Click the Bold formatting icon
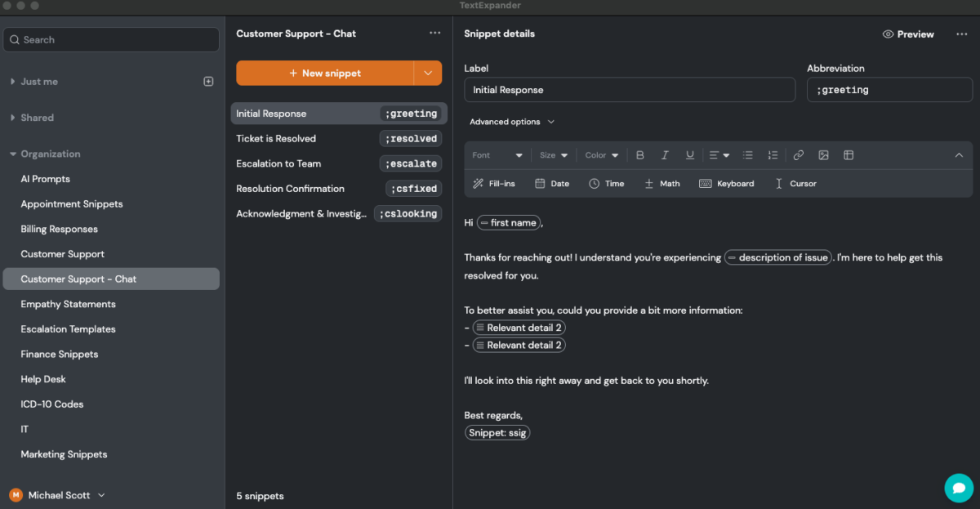The image size is (980, 509). (640, 155)
